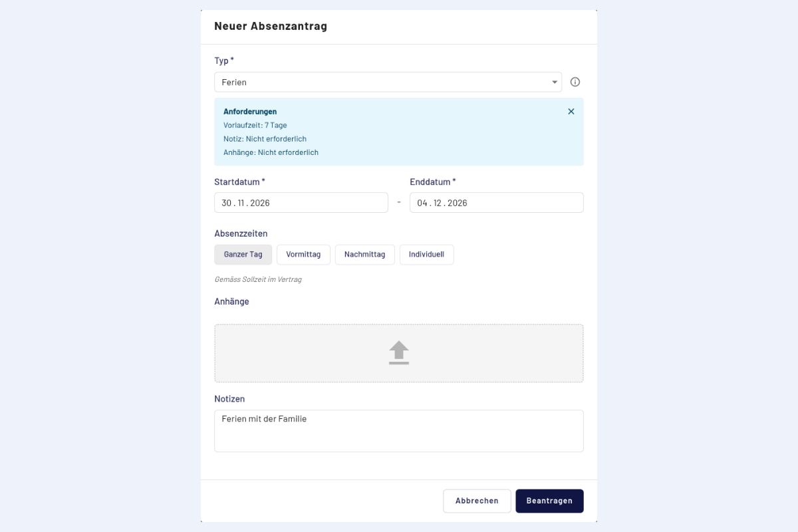This screenshot has width=798, height=532.
Task: Click the Startdatum field label
Action: pos(239,182)
